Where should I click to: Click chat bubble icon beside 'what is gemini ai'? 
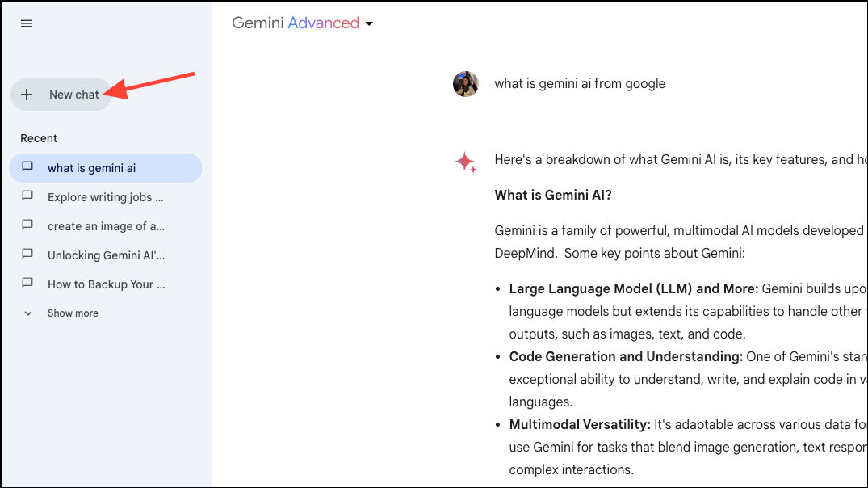pos(27,166)
